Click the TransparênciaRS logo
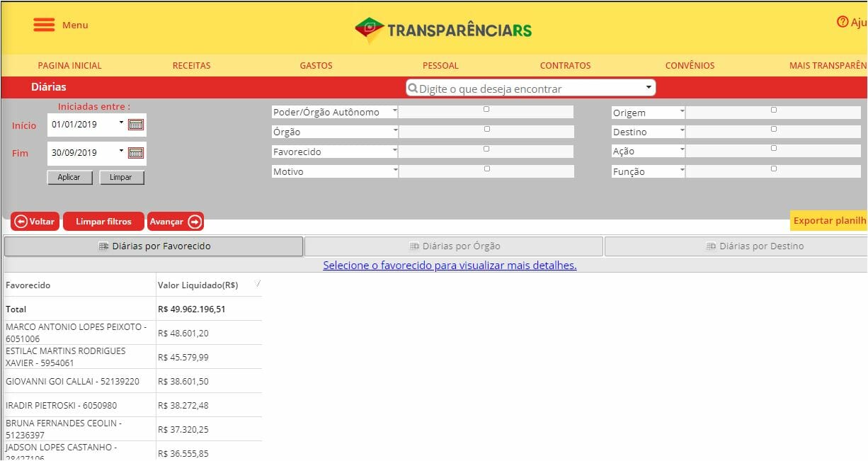The width and height of the screenshot is (868, 461). coord(443,30)
